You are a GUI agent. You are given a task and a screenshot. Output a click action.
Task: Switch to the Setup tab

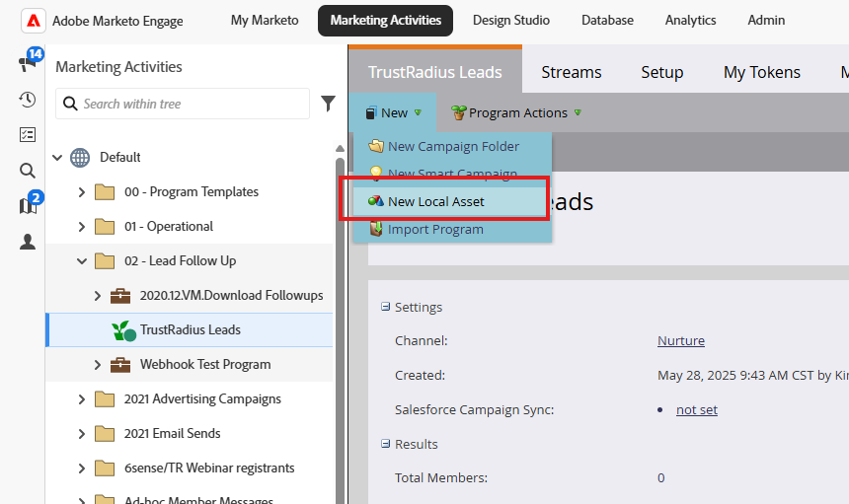pyautogui.click(x=662, y=72)
